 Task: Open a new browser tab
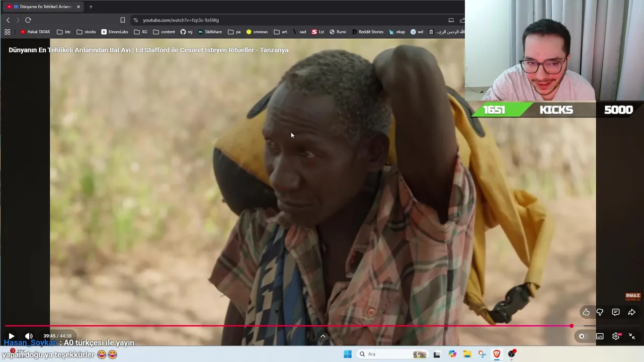(91, 7)
